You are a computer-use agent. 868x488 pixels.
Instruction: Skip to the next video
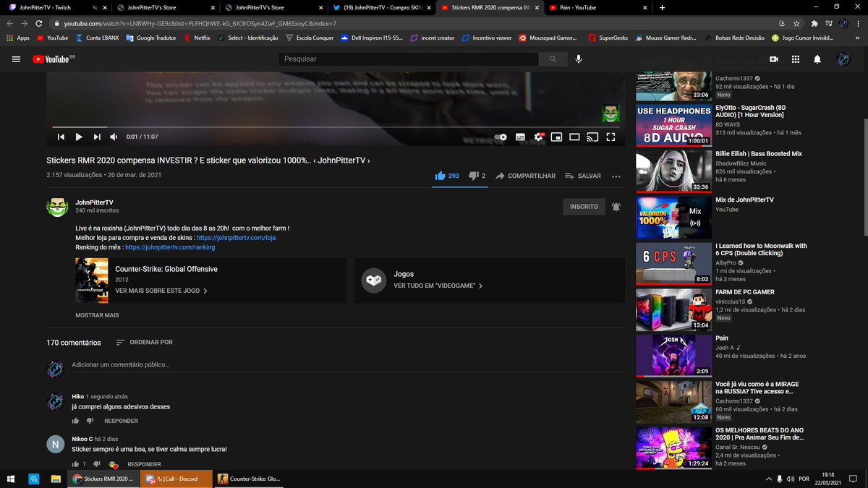click(96, 137)
